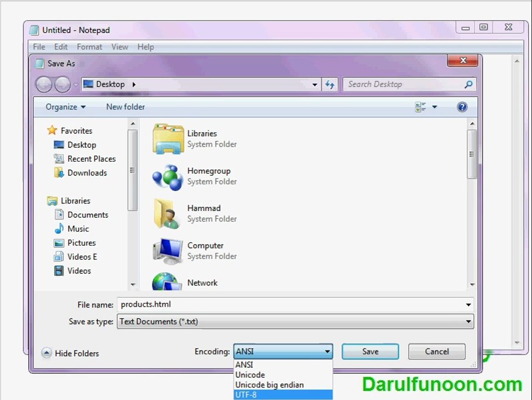
Task: Click the Pictures icon in sidebar
Action: (59, 243)
